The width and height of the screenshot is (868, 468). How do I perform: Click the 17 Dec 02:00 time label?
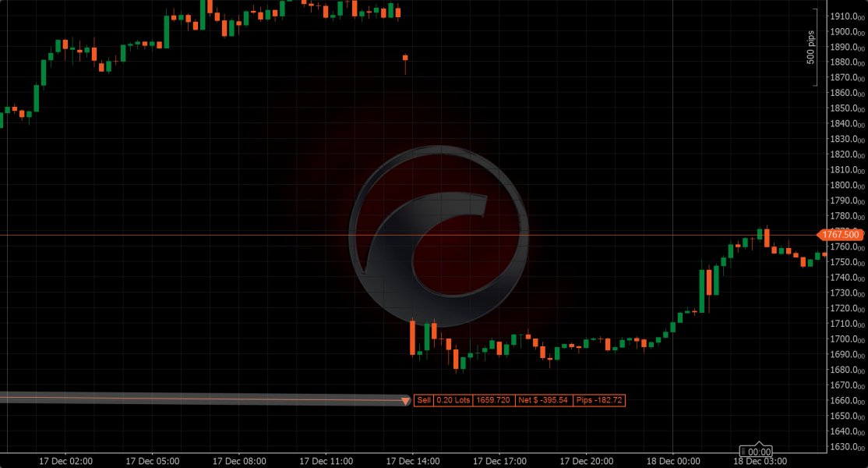pyautogui.click(x=66, y=461)
